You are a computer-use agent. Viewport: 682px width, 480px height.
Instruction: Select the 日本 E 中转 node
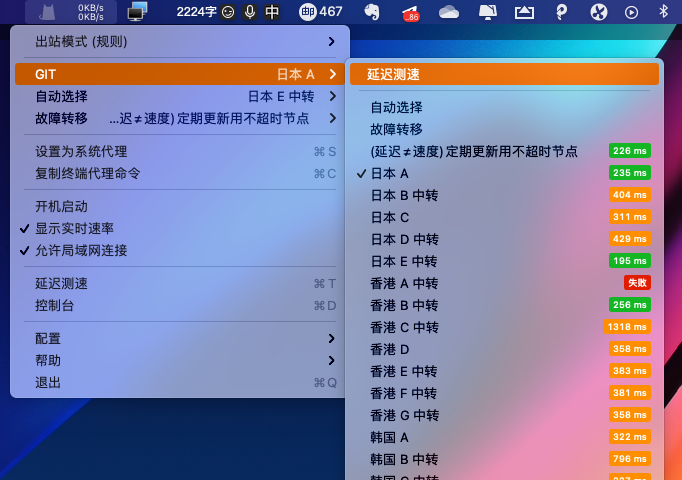(x=404, y=261)
